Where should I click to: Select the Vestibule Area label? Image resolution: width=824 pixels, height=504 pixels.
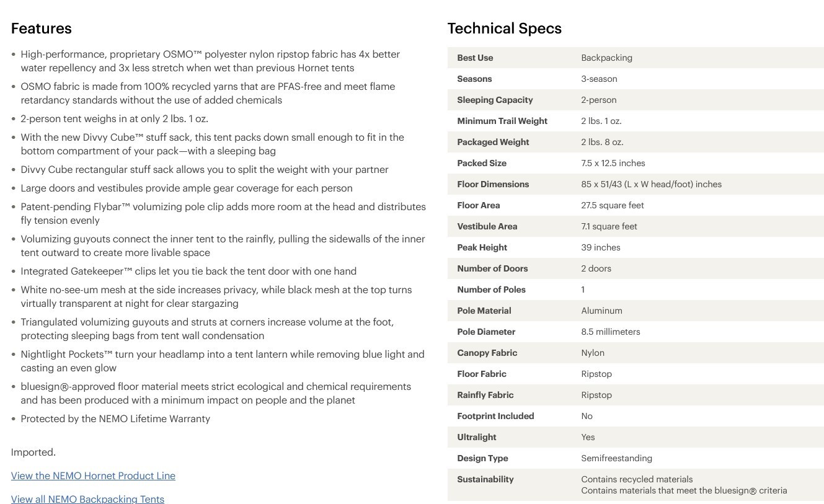tap(487, 226)
